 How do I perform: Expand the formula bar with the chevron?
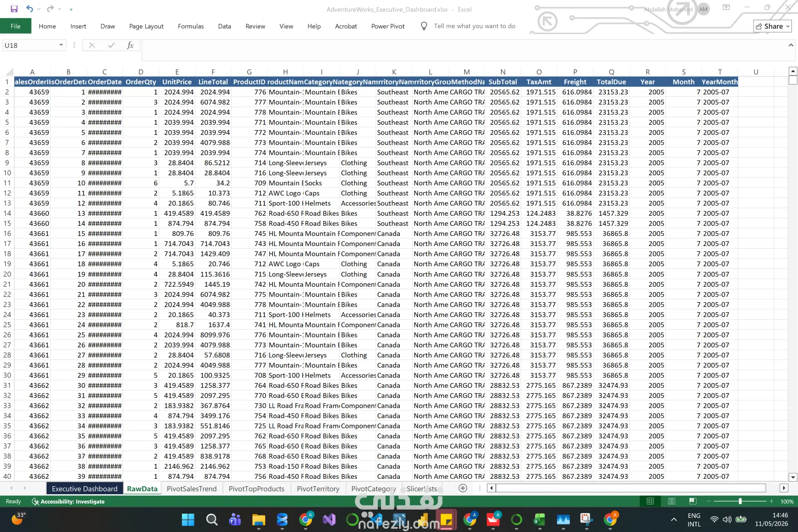[x=791, y=45]
